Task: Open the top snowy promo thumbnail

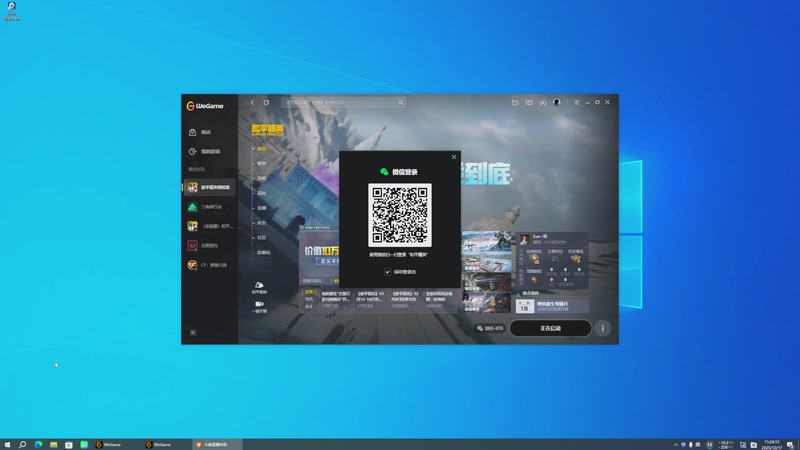Action: coord(486,242)
